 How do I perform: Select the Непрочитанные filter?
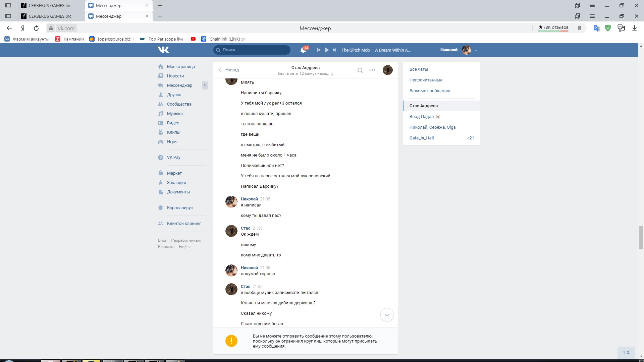426,80
